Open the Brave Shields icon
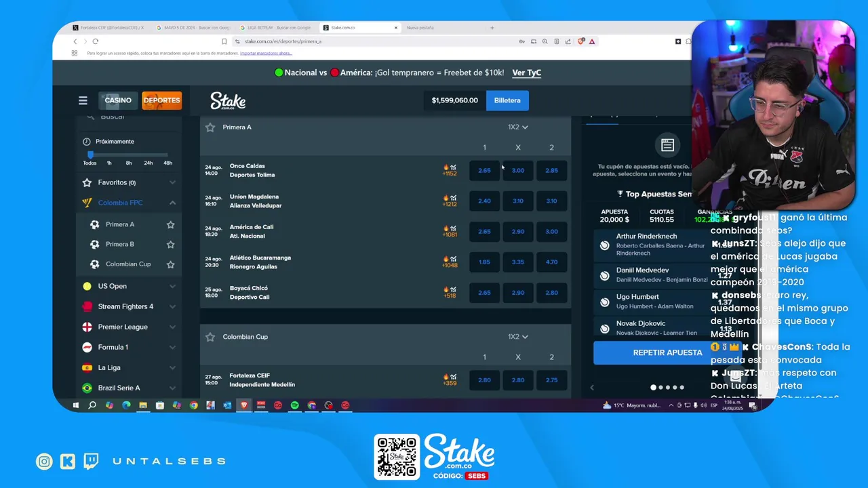The width and height of the screenshot is (868, 488). point(581,41)
